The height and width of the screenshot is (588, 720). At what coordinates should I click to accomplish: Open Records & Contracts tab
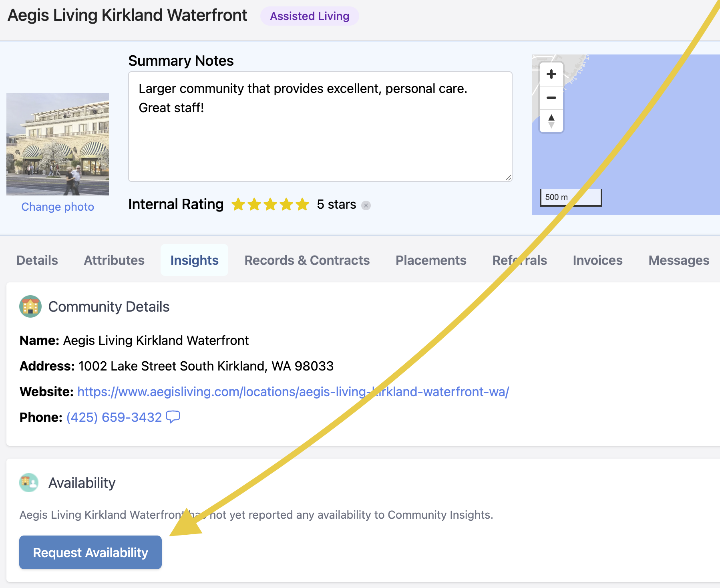(x=307, y=260)
